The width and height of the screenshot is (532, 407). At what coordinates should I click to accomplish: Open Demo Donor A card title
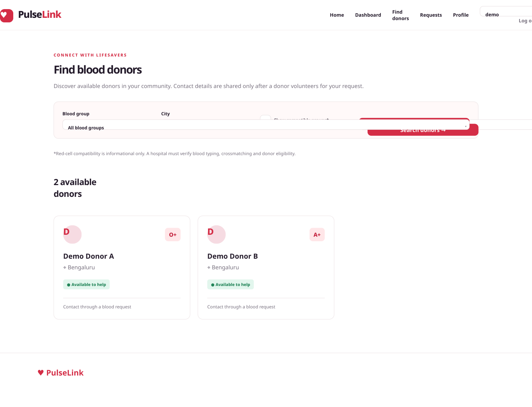pos(89,256)
